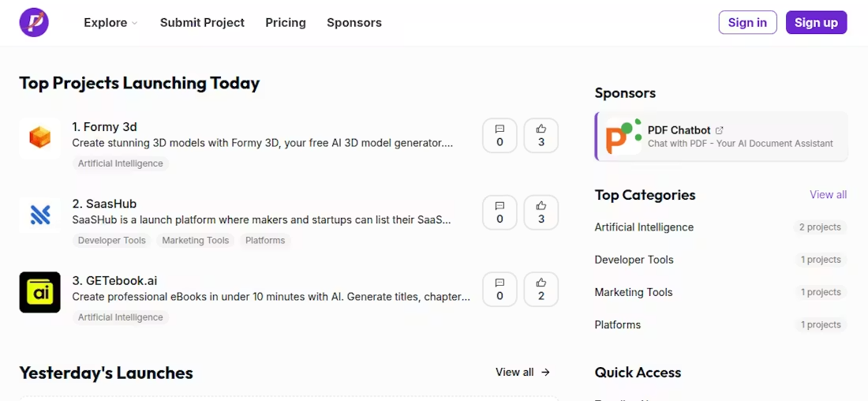This screenshot has width=868, height=401.
Task: Open comments for GETebook.ai
Action: [499, 289]
